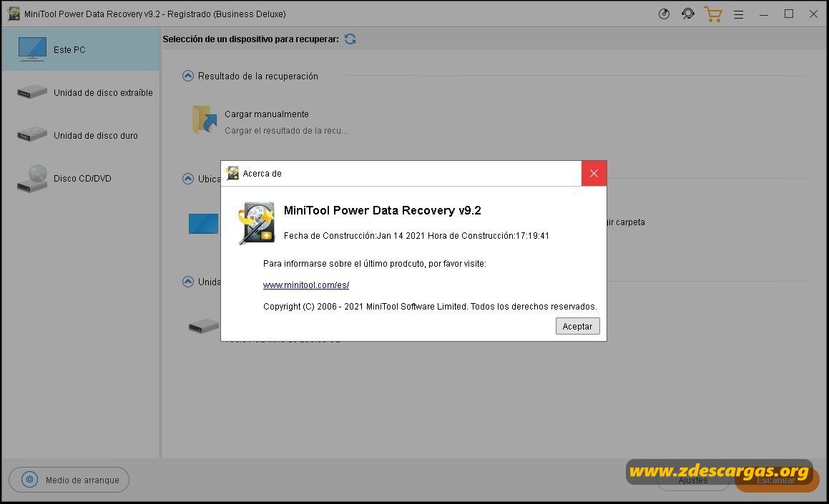The image size is (829, 504).
Task: Open Cargar manualmente option
Action: click(x=267, y=114)
